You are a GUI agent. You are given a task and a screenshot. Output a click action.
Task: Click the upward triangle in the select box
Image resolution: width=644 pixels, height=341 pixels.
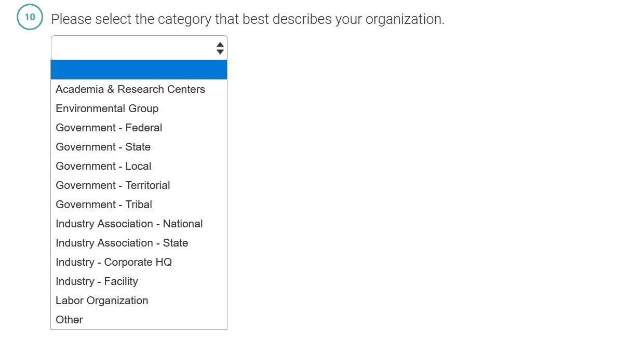tap(220, 45)
